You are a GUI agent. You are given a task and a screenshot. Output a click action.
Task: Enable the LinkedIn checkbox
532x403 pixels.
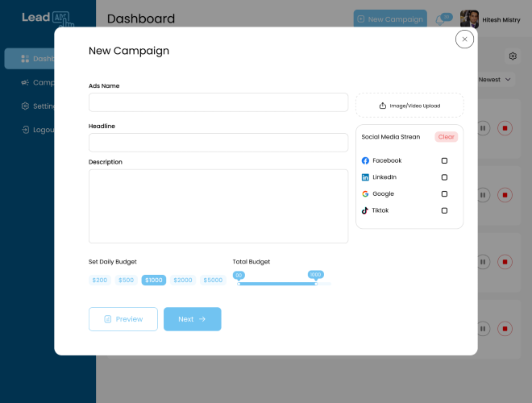[444, 177]
